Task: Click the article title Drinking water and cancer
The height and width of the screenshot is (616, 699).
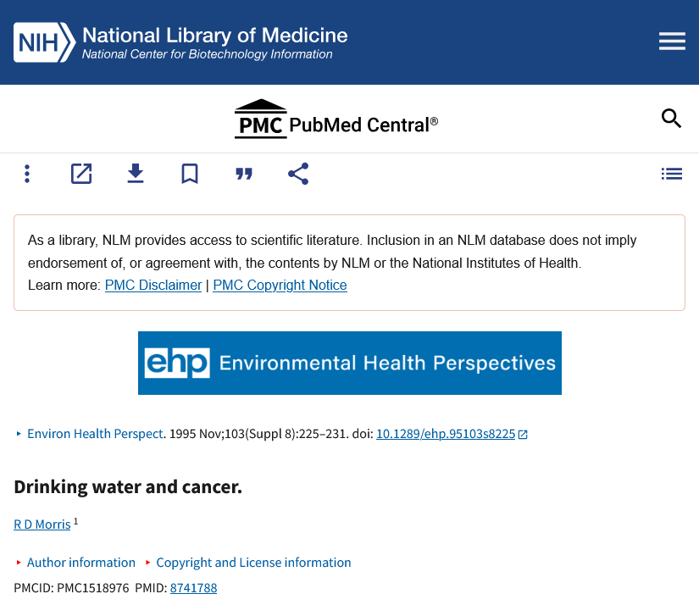Action: (x=128, y=486)
